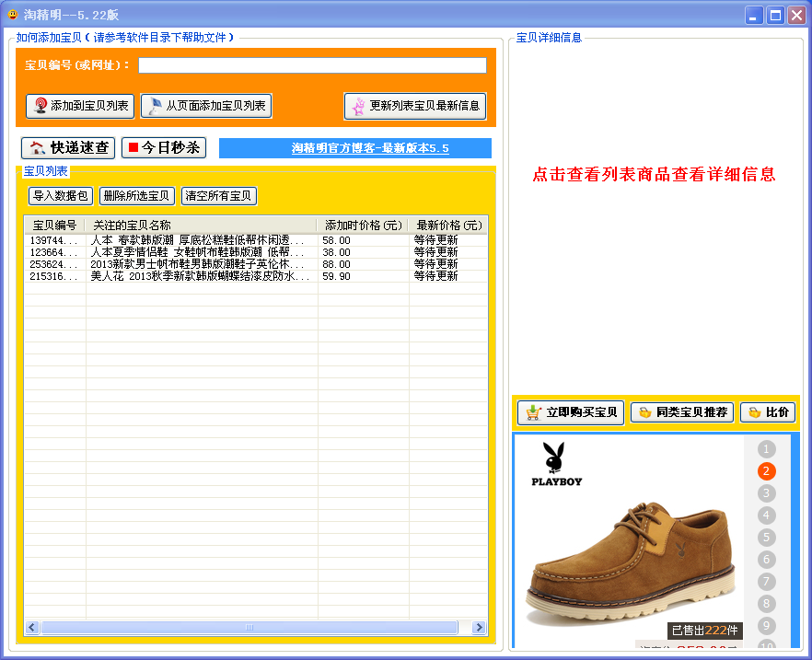Show ad slide number 2
The image size is (812, 660).
[x=766, y=471]
